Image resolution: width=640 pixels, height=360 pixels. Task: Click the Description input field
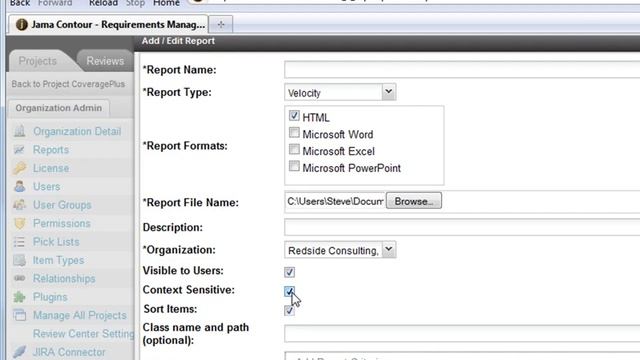(462, 227)
